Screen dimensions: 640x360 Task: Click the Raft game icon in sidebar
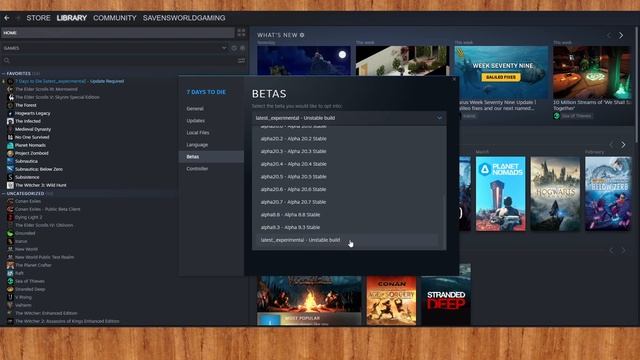(10, 273)
